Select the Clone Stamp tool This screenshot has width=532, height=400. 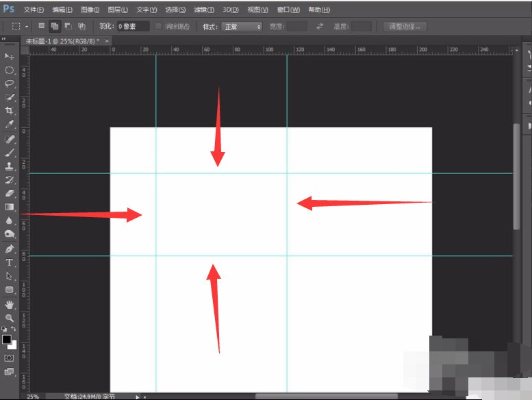(10, 166)
